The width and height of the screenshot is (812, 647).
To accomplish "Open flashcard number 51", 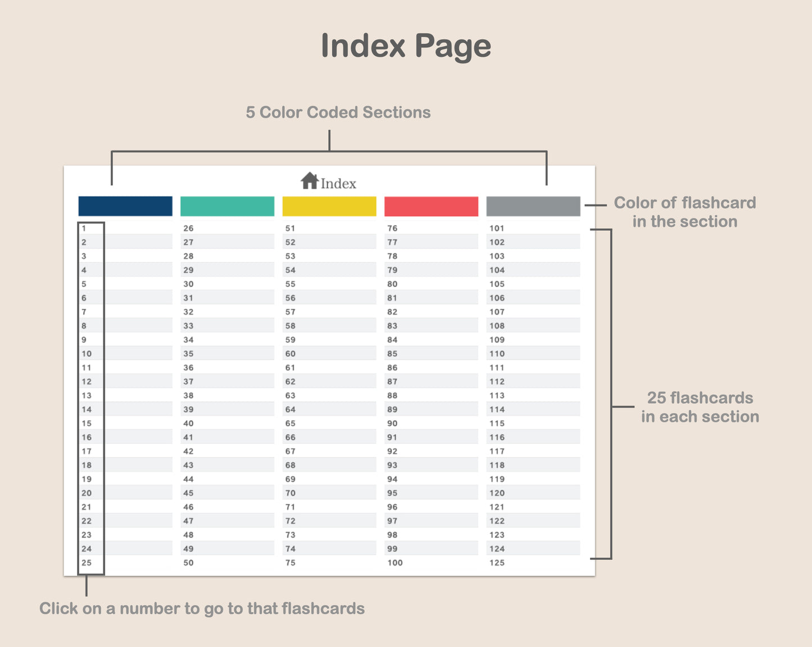I will (290, 229).
